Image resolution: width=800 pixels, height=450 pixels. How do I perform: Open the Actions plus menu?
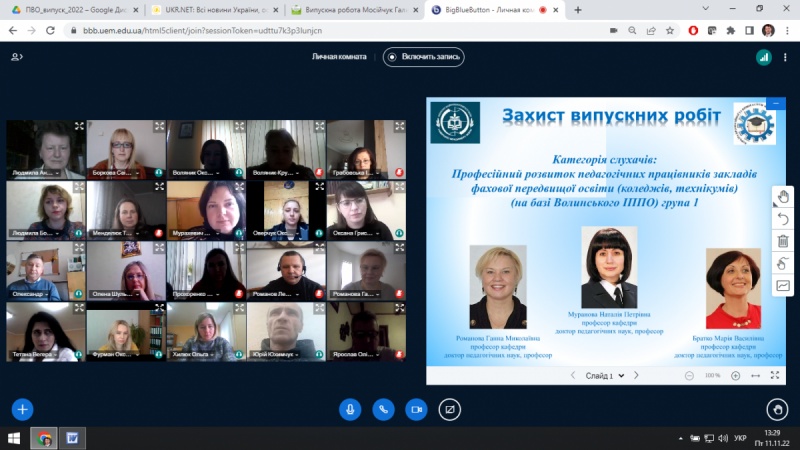(x=22, y=409)
